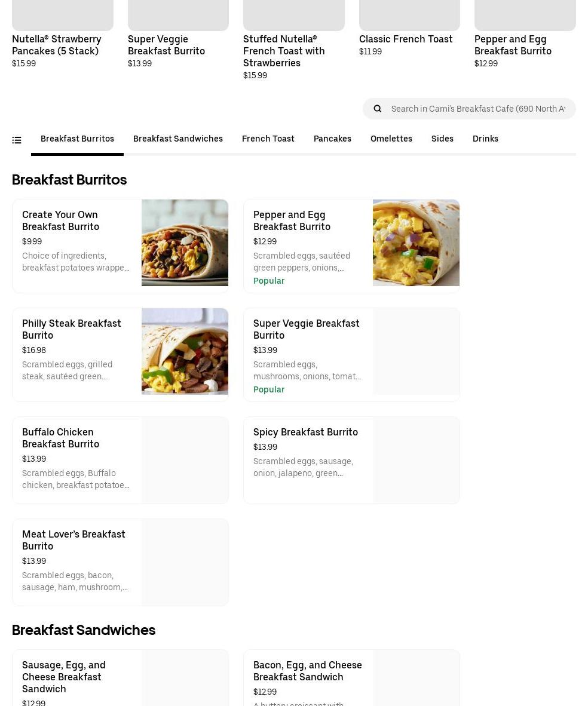The image size is (588, 706).
Task: Open featured Classic French Toast item
Action: click(x=406, y=39)
